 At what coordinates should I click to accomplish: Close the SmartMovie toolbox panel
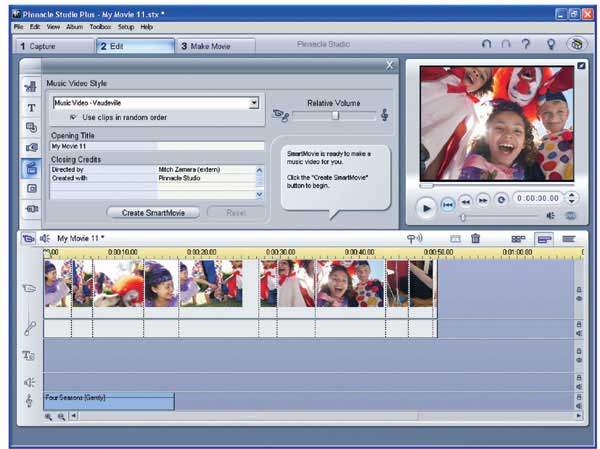click(390, 65)
